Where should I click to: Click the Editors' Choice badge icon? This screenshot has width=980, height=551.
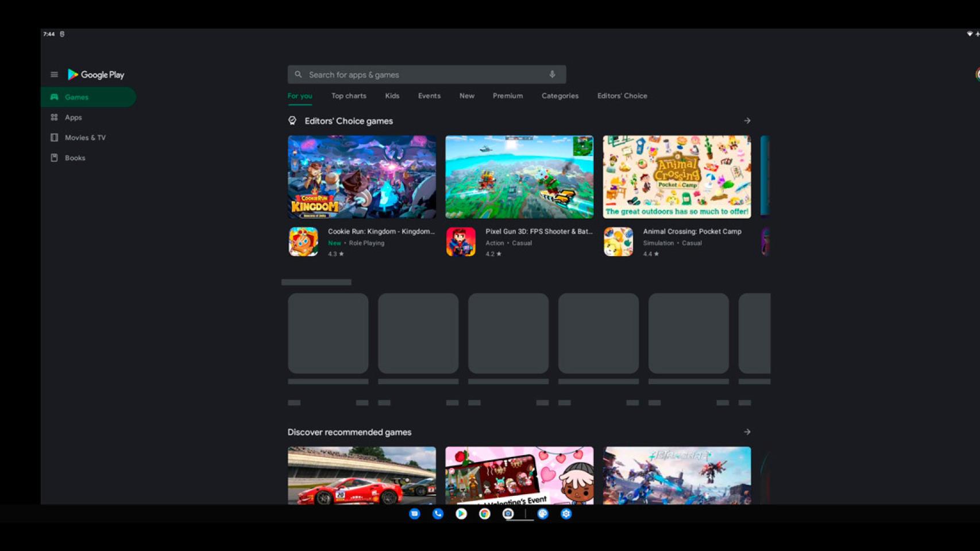[x=292, y=121]
